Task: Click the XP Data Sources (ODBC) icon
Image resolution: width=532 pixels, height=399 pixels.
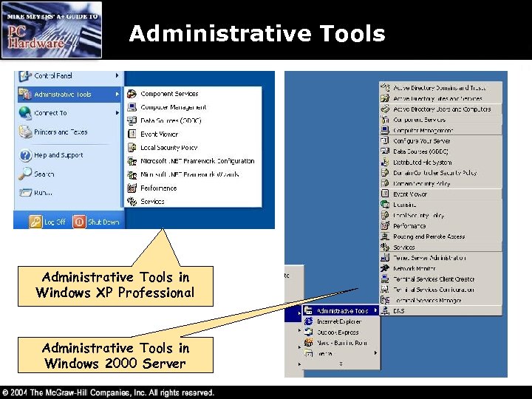Action: [x=132, y=120]
